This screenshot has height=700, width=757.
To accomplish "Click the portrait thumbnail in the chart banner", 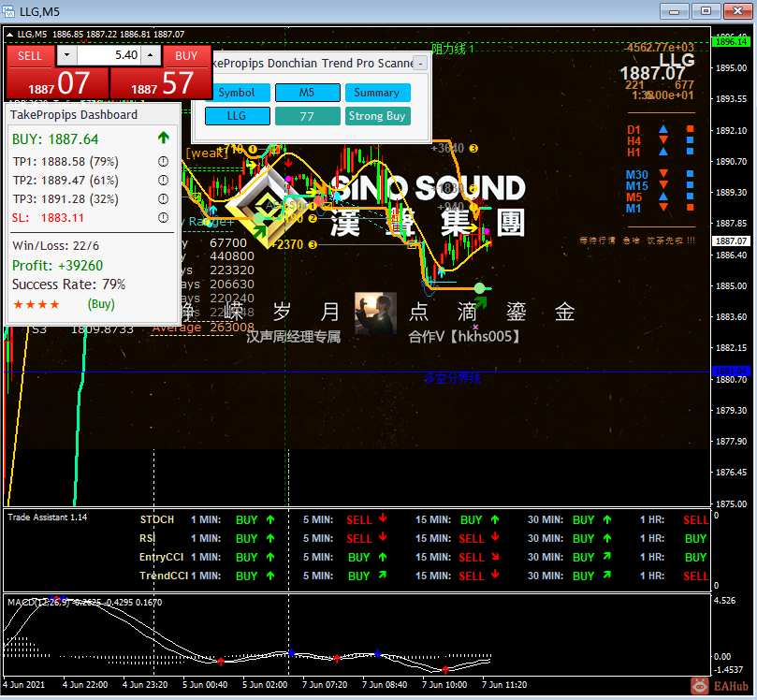I will click(375, 313).
